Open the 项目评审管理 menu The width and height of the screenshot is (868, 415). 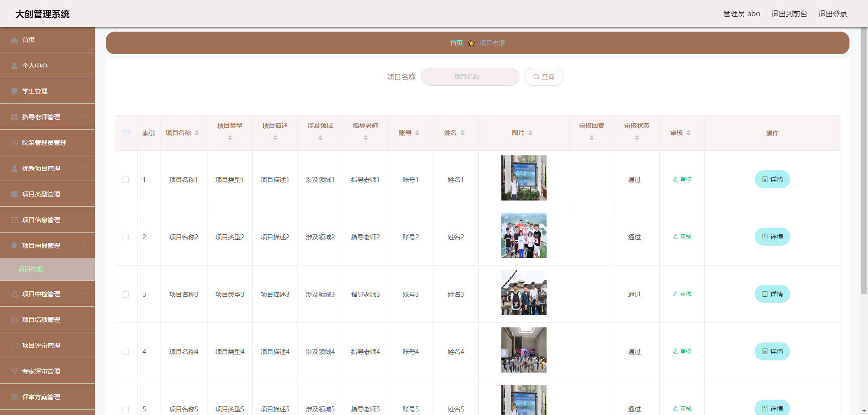point(47,345)
